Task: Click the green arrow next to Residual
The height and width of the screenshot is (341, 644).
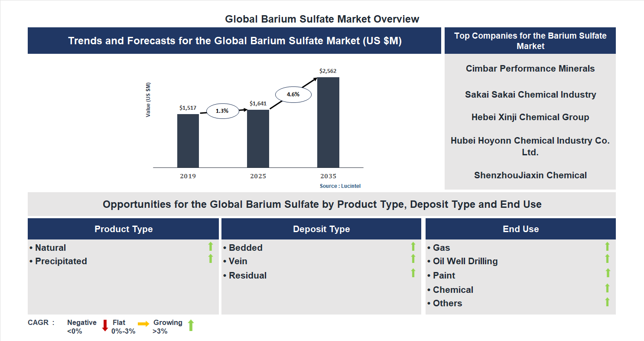Action: [x=413, y=273]
